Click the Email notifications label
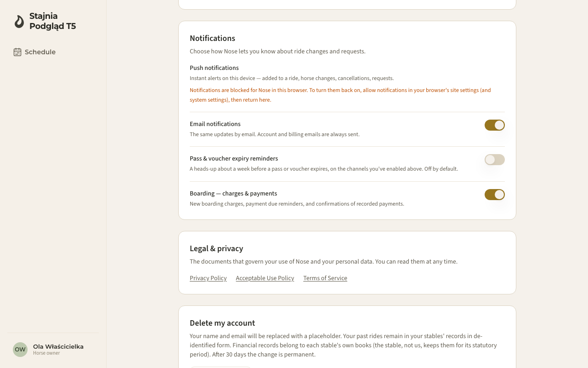 tap(215, 124)
